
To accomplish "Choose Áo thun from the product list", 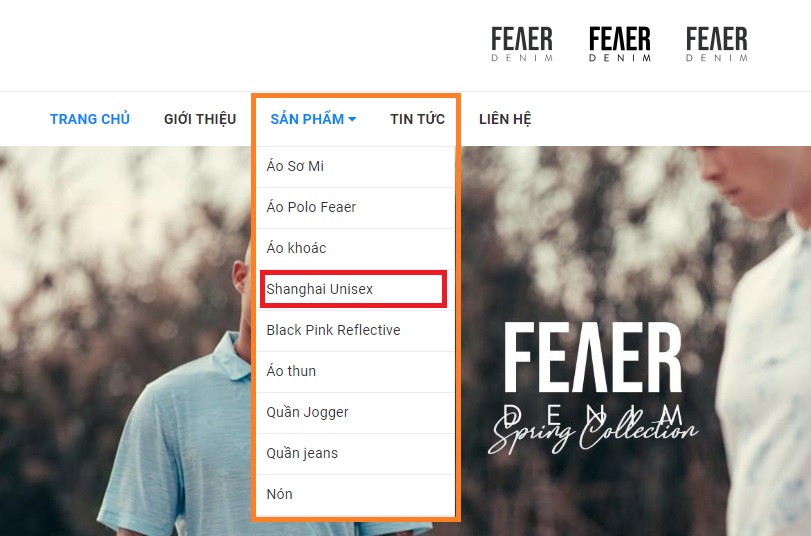I will pyautogui.click(x=355, y=371).
